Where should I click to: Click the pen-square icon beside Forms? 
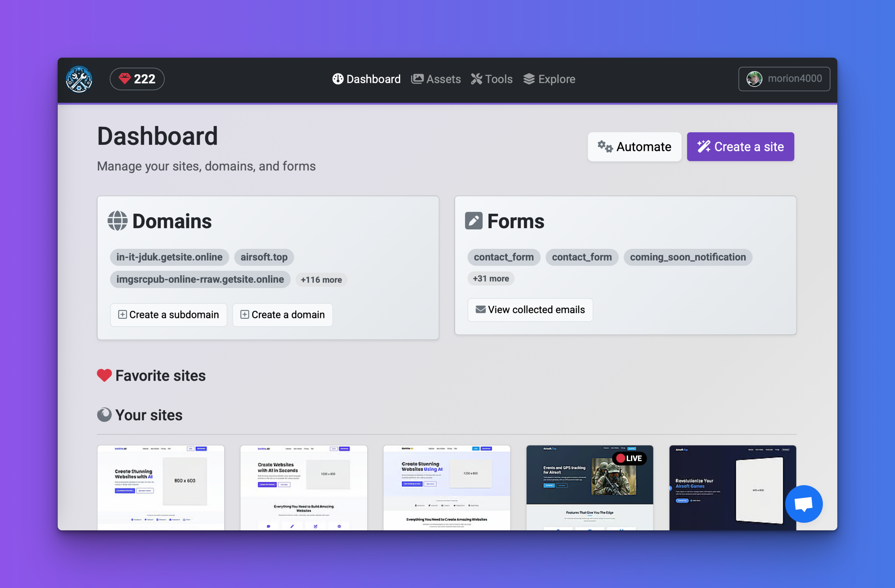point(474,221)
